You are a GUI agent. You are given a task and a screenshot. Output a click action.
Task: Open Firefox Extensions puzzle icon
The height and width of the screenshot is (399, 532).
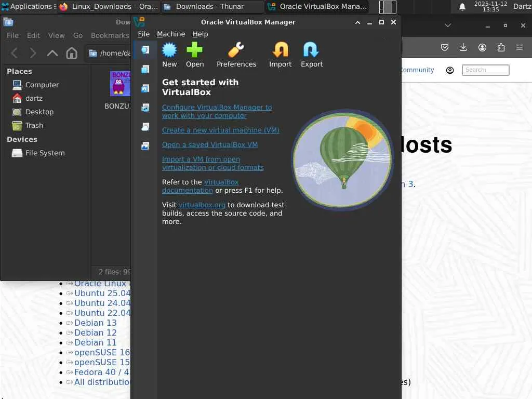[x=501, y=47]
